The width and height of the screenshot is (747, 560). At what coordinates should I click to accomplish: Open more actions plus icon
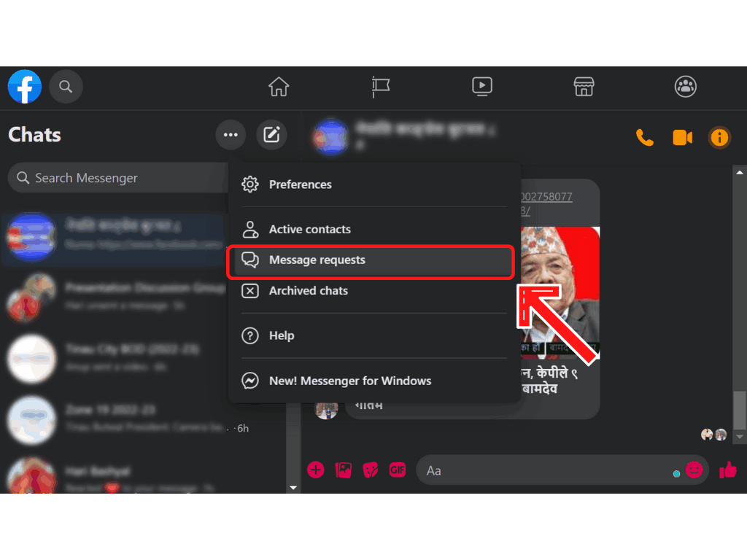click(x=315, y=470)
